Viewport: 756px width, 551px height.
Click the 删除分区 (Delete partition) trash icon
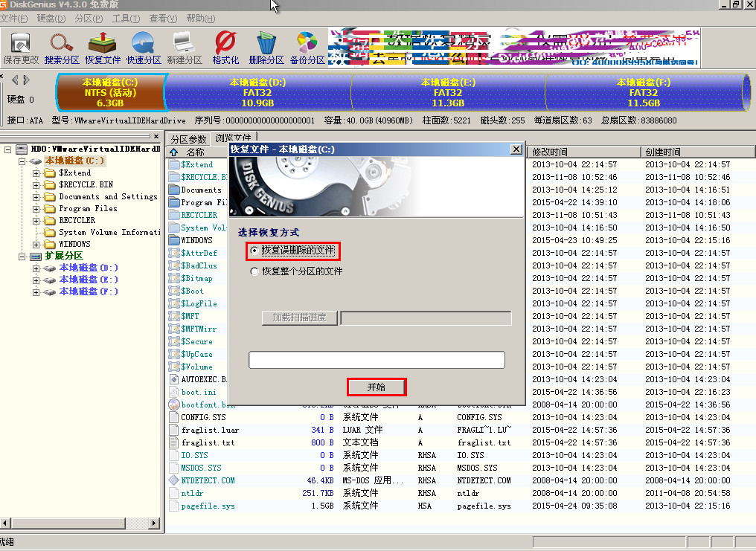coord(266,46)
